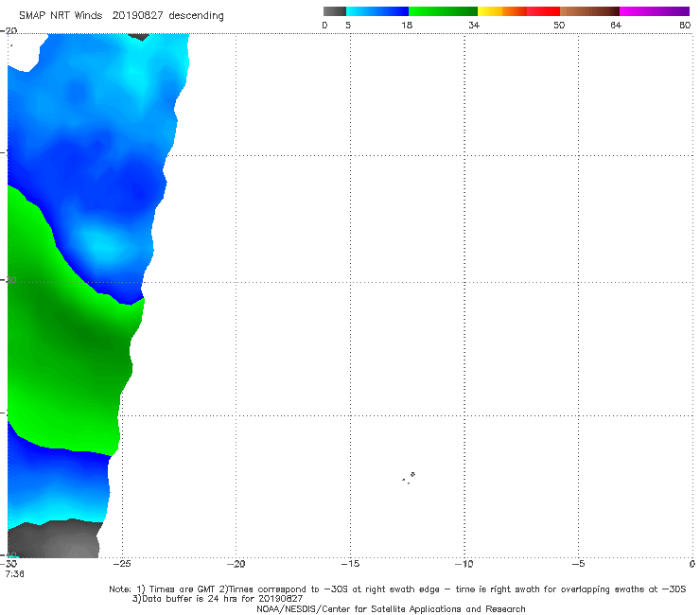Click the longitude label '-10'

coord(464,564)
